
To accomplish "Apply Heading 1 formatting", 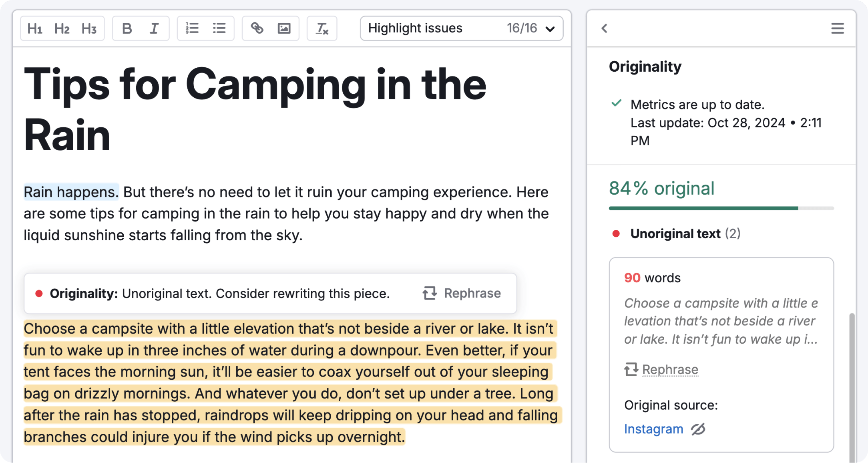I will pos(35,28).
